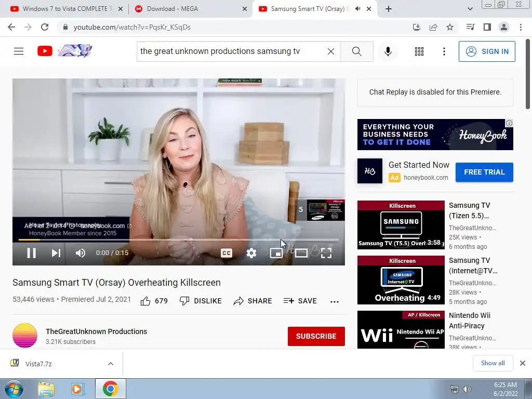Viewport: 532px width, 399px height.
Task: Show all downloads
Action: tap(493, 363)
